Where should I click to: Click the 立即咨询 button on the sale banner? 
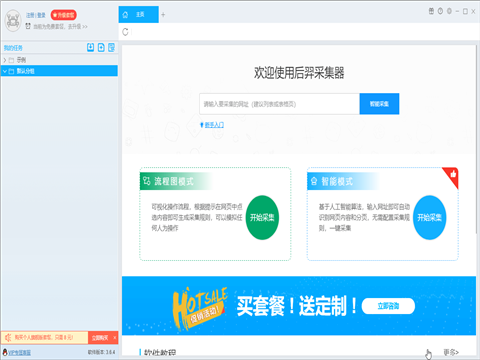pos(388,306)
